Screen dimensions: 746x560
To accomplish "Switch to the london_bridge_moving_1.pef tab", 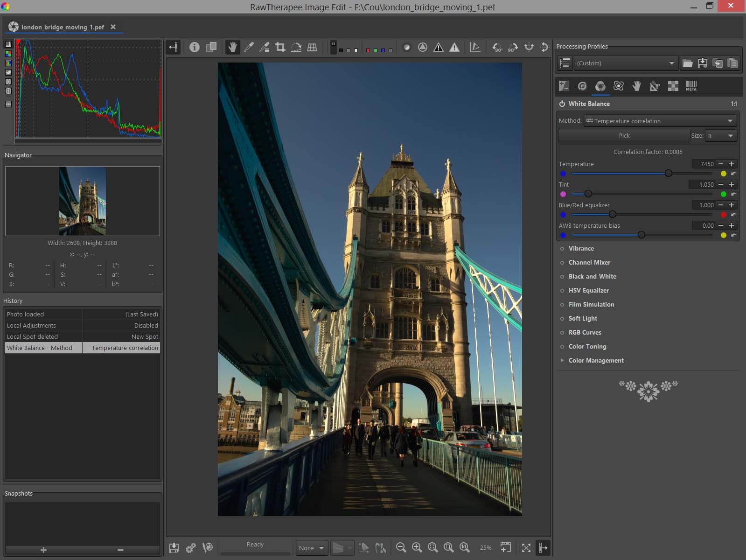I will (63, 27).
